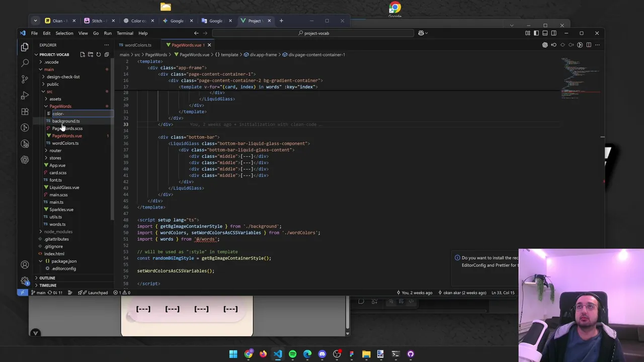Image resolution: width=644 pixels, height=362 pixels.
Task: Go to next change in editor toolbar
Action: [571, 45]
